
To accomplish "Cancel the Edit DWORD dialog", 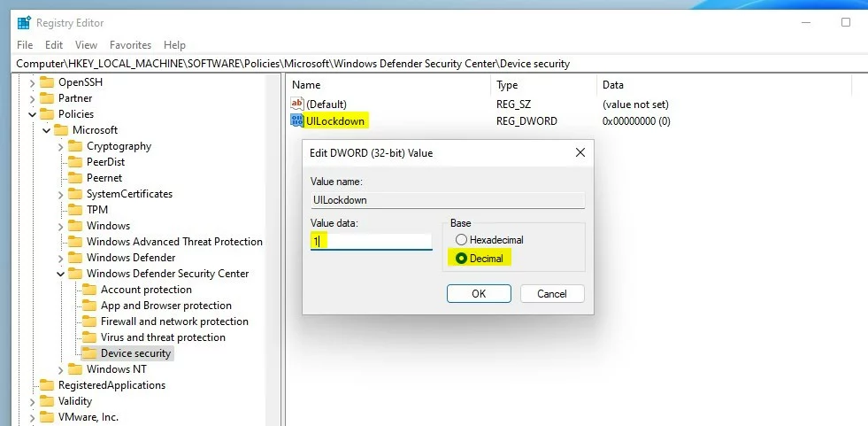I will pos(552,294).
